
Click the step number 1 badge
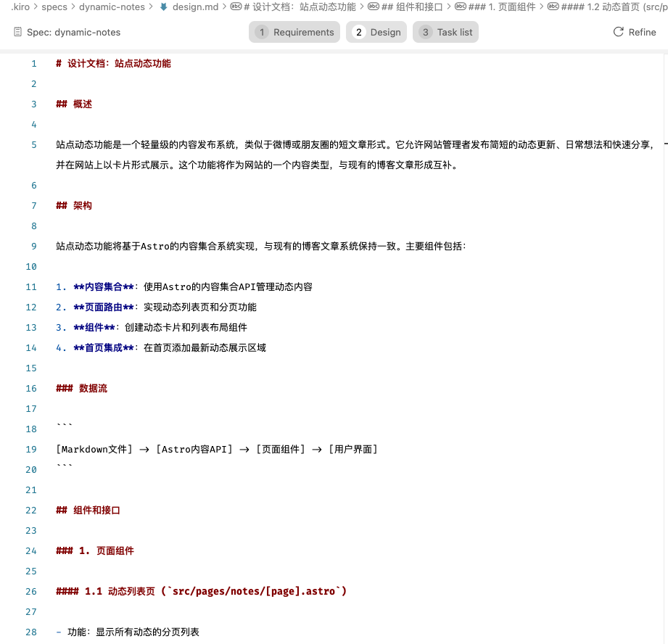click(262, 33)
